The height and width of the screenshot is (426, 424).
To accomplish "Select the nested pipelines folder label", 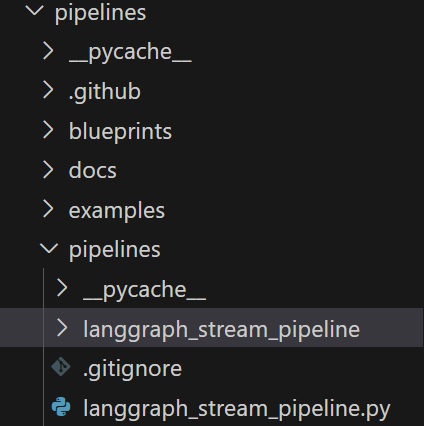I will coord(114,250).
